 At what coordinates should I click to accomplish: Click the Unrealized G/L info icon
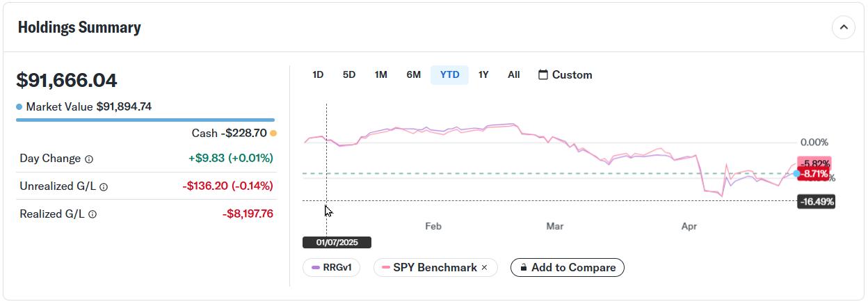click(x=104, y=187)
